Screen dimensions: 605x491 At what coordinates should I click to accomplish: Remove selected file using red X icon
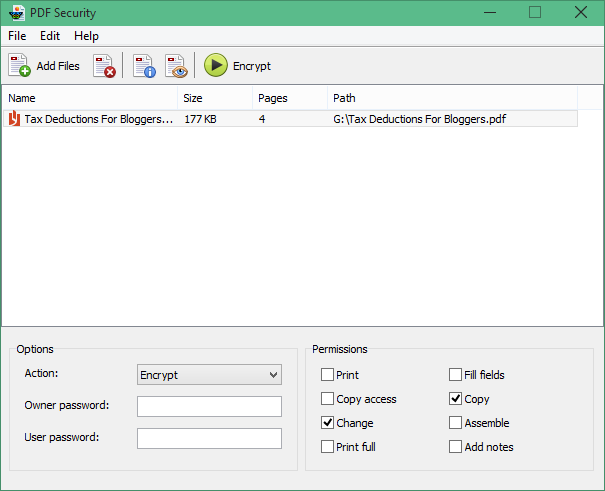(104, 66)
